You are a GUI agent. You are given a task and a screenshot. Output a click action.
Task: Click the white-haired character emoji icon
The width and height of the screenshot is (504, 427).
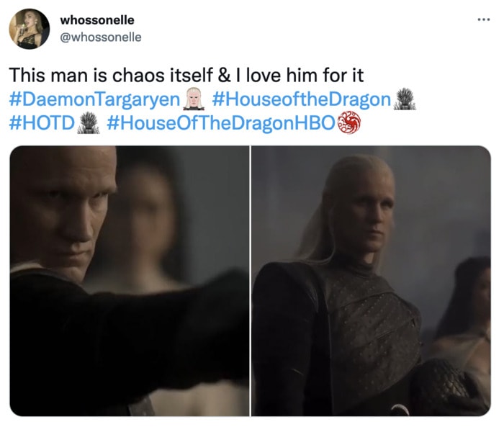[194, 99]
